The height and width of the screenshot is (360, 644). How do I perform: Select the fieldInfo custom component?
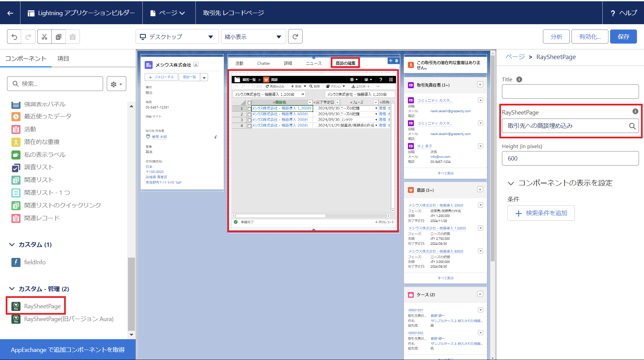coord(29,262)
